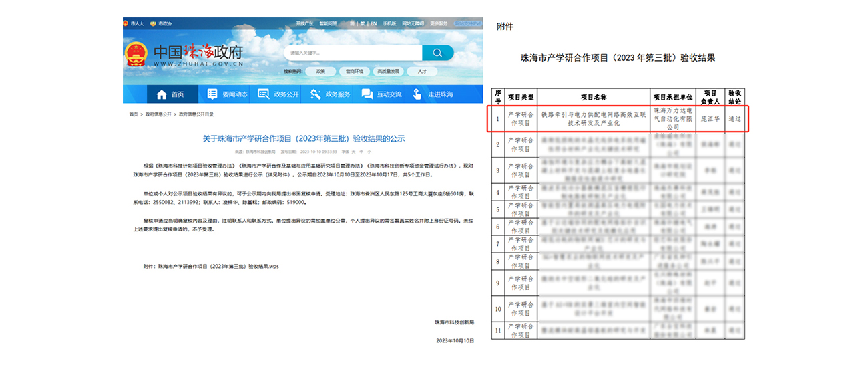Click the 要闻动态 news list icon
The image size is (868, 365).
tap(212, 94)
